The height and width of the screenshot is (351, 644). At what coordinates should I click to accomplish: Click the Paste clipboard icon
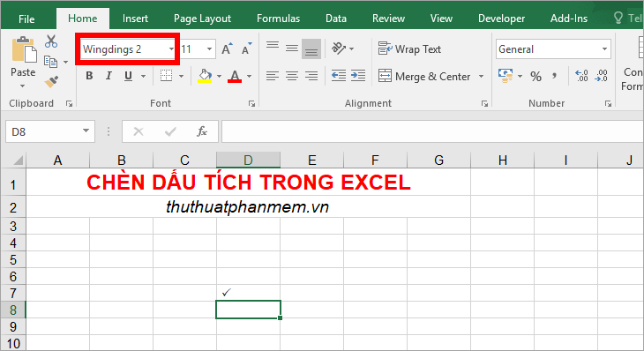[24, 49]
